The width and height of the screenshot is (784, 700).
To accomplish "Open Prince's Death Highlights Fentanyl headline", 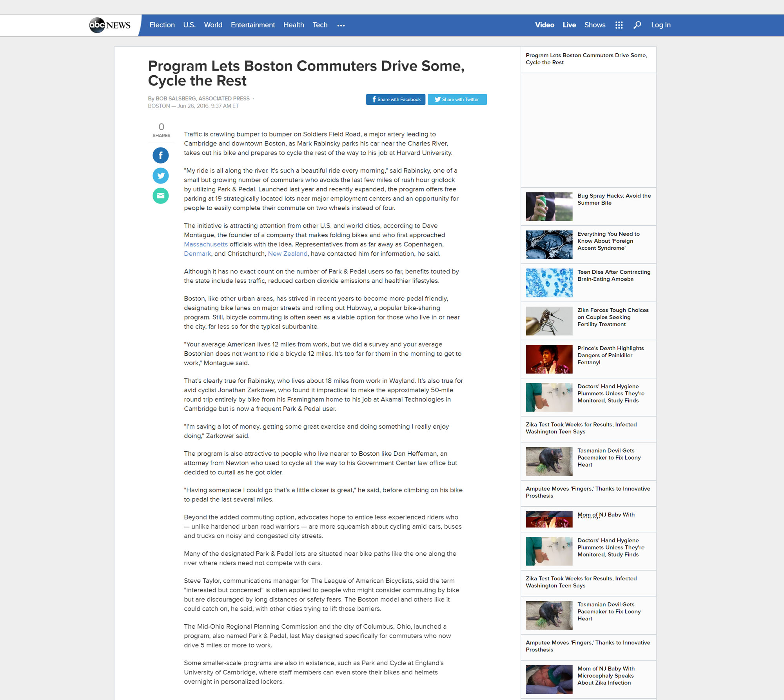I will tap(611, 355).
